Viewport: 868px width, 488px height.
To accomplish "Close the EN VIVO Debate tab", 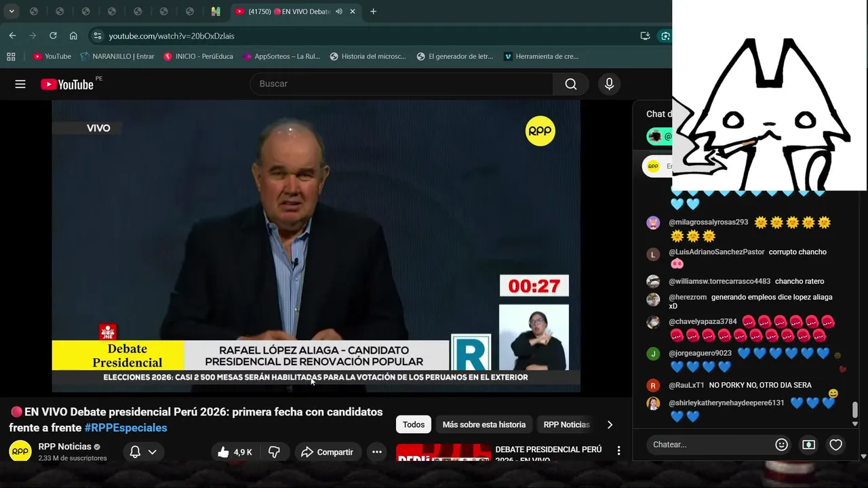I will point(352,12).
